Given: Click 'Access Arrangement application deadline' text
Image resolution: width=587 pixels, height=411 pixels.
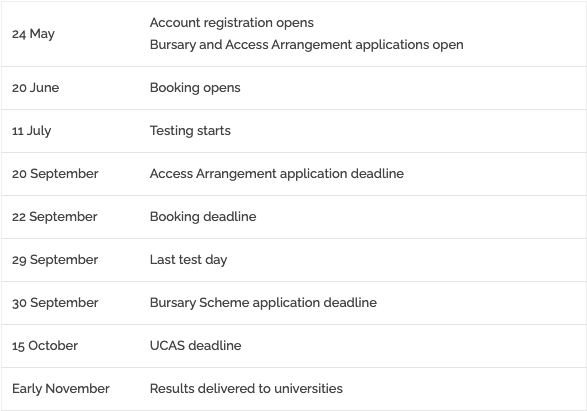Looking at the screenshot, I should (277, 174).
